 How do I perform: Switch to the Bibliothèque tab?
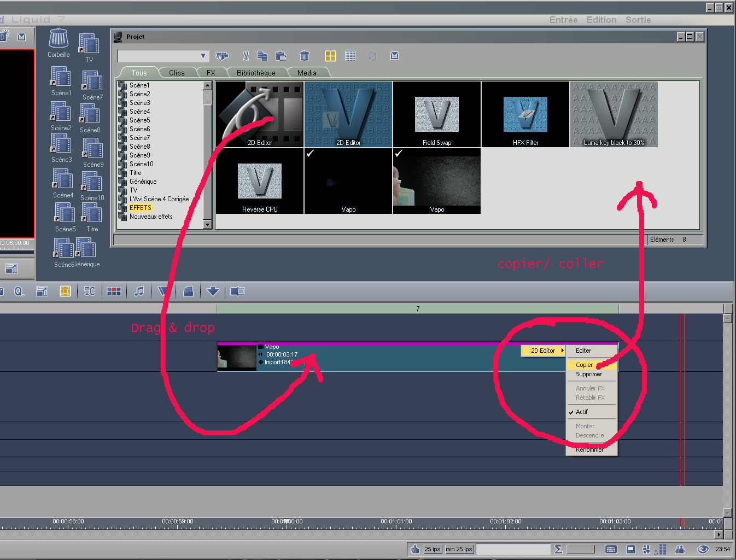click(256, 73)
